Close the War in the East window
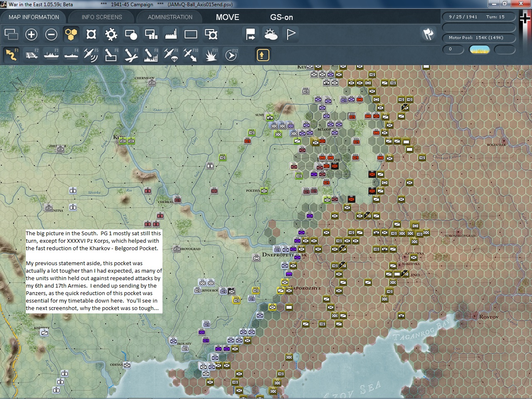The image size is (532, 399). point(520,4)
